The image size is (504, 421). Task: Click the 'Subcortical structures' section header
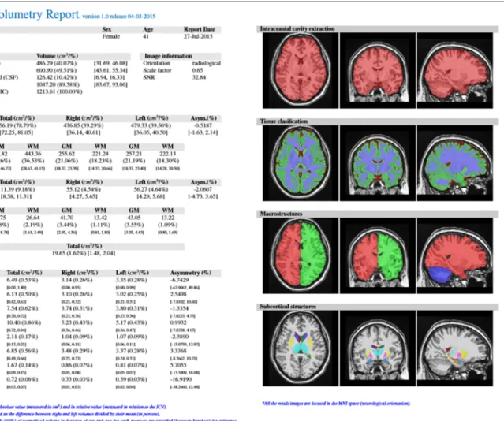click(x=288, y=306)
